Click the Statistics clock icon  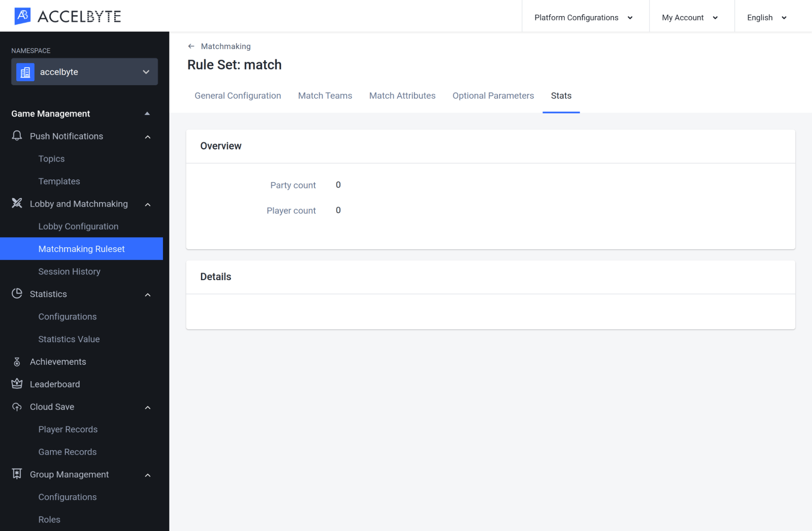17,294
